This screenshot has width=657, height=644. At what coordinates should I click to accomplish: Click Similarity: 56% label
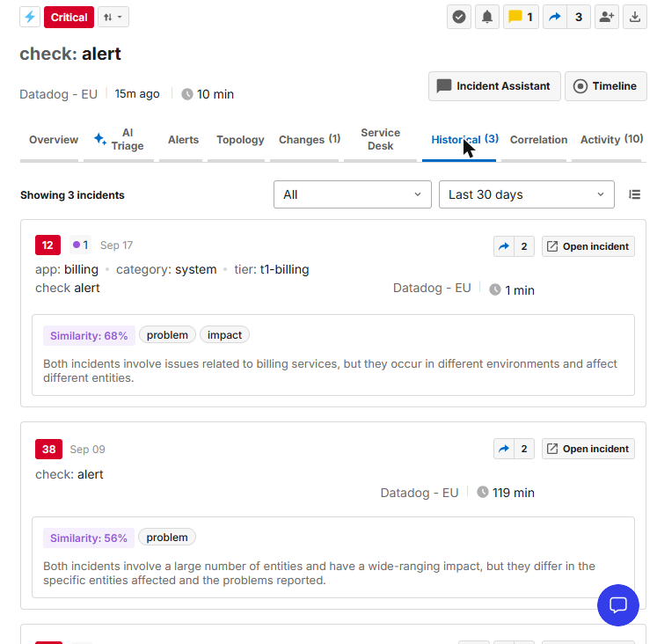(89, 538)
